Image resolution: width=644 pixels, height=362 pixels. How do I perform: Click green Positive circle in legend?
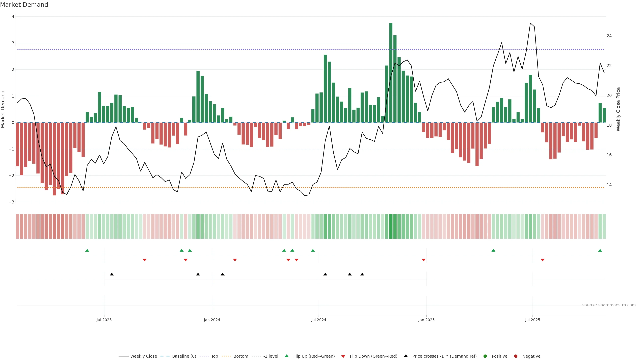point(485,356)
